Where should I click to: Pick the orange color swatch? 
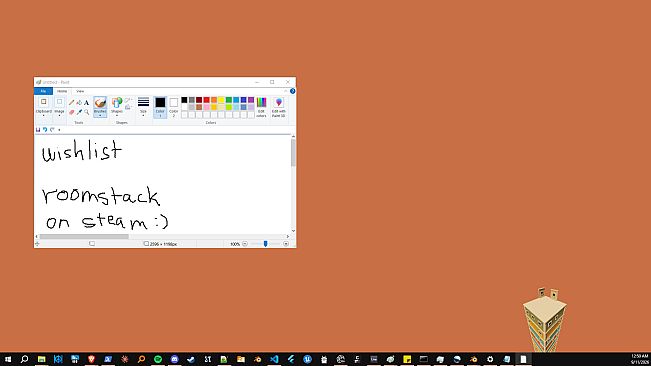(214, 100)
